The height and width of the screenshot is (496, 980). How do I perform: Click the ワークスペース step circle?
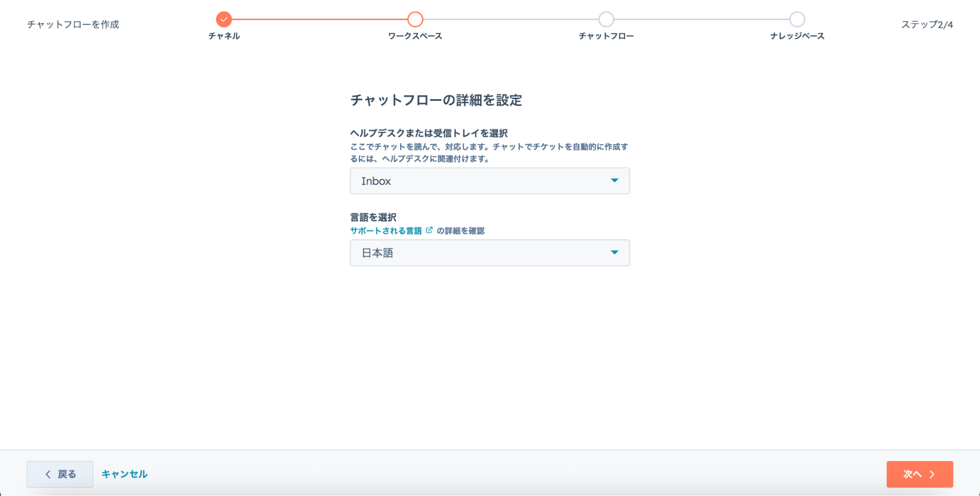coord(415,20)
